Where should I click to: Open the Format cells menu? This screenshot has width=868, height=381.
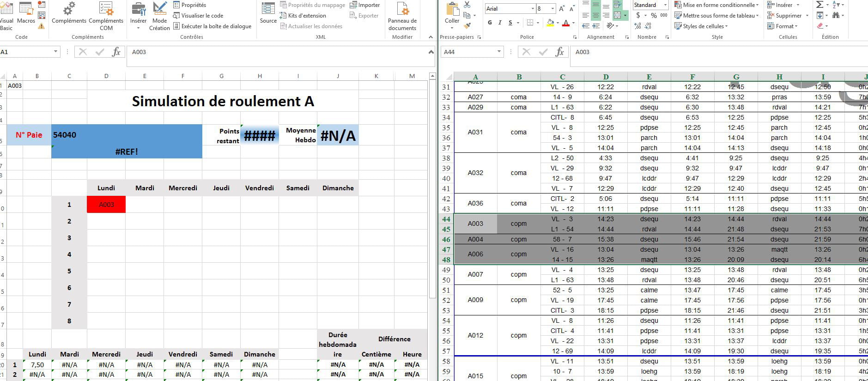tap(783, 26)
